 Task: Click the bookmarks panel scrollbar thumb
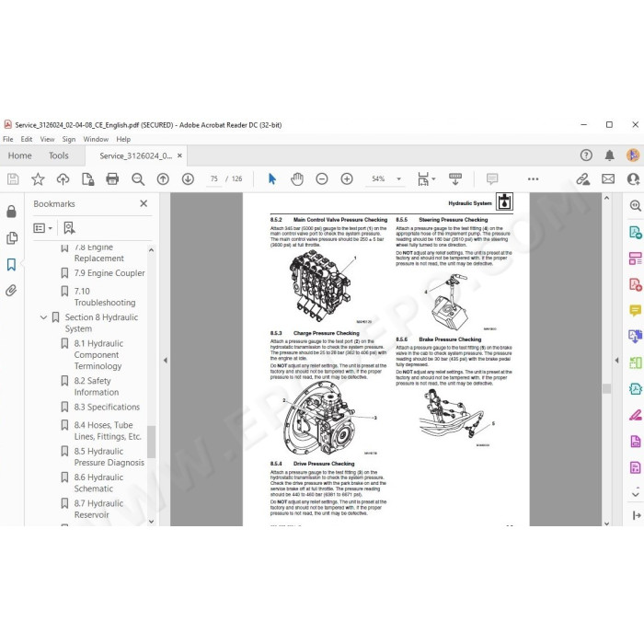pyautogui.click(x=151, y=442)
